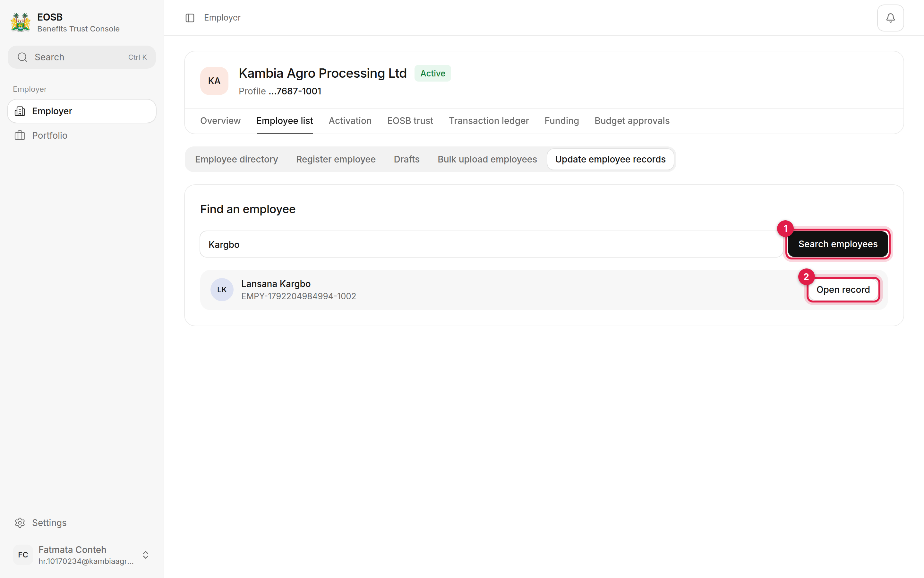Click employee ID EMPY-1792204984994-1002
Image resolution: width=924 pixels, height=578 pixels.
coord(299,296)
